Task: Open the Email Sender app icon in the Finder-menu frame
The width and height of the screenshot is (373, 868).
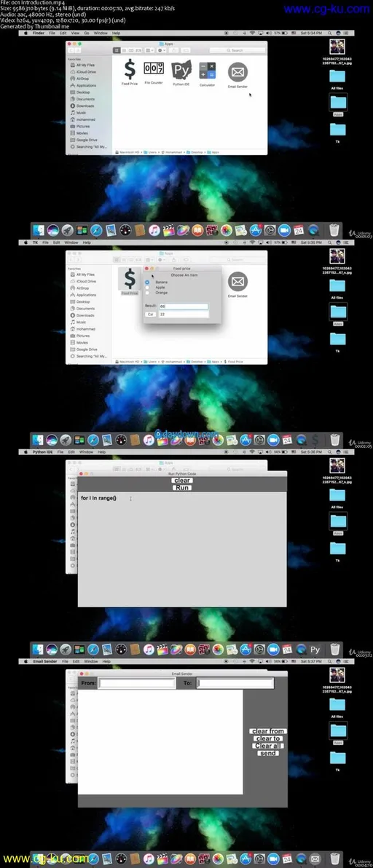Action: click(x=237, y=73)
